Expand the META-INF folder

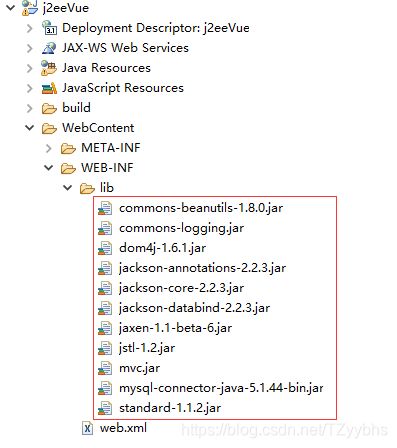coord(48,148)
